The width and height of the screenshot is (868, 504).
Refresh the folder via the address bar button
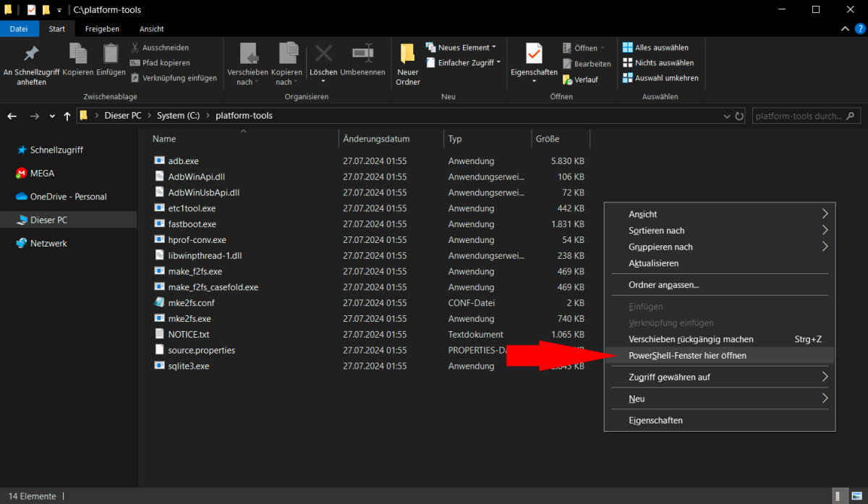click(x=739, y=116)
